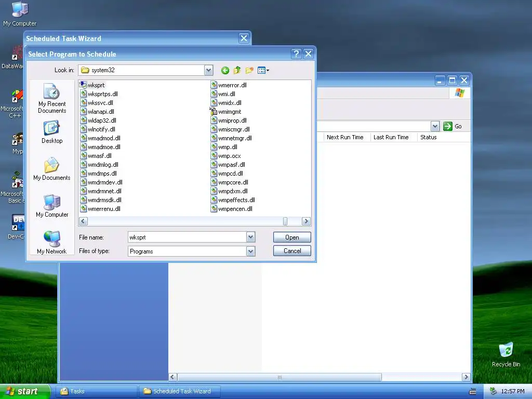Select wmi.dll in file list
The image size is (532, 399).
[223, 94]
